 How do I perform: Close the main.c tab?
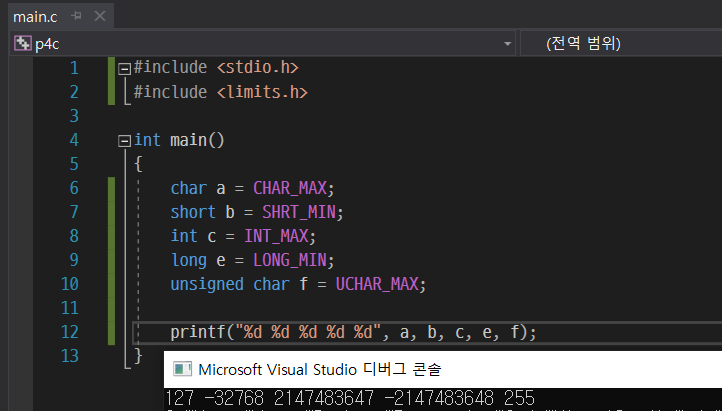pos(99,17)
